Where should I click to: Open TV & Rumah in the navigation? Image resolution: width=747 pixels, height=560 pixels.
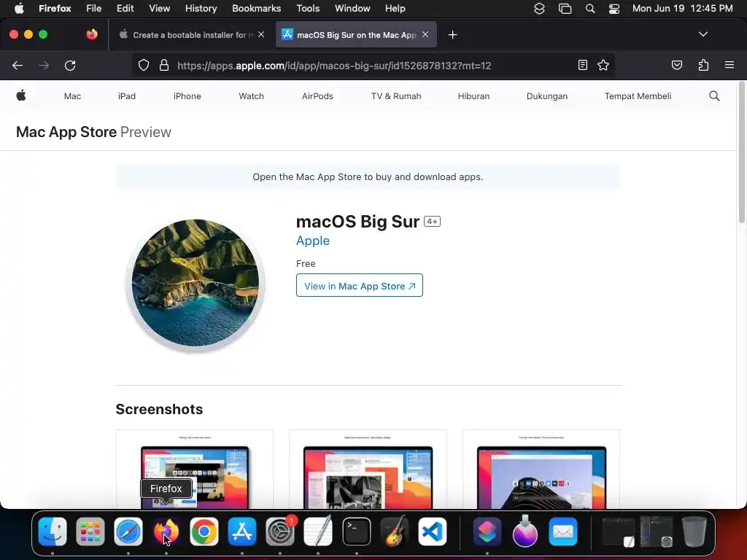(396, 96)
